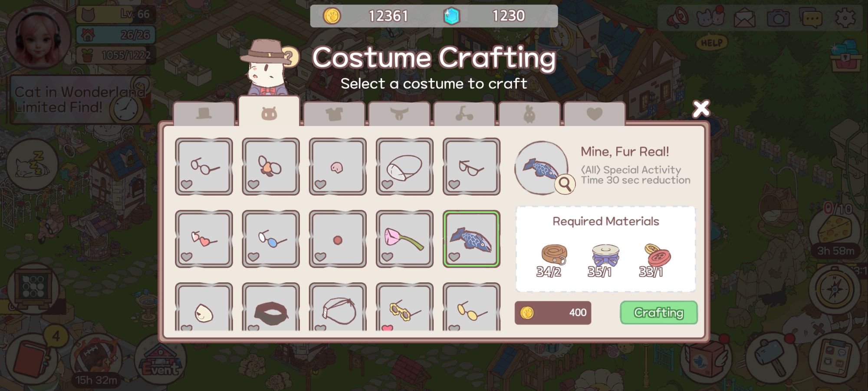Open the hat costume category tab

[x=204, y=114]
